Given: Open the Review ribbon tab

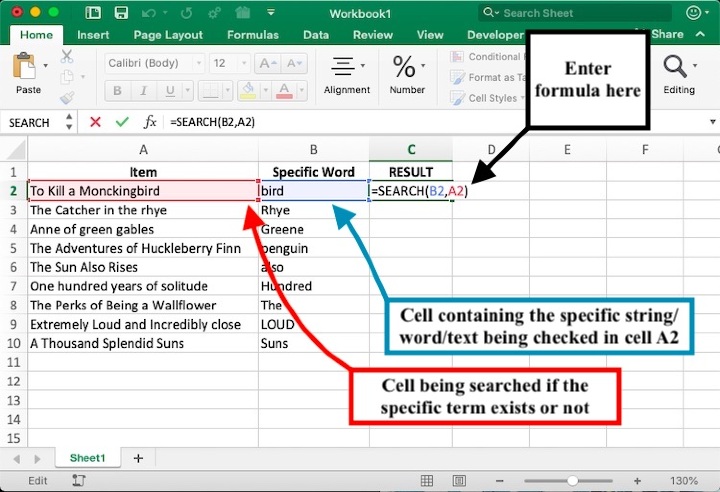Looking at the screenshot, I should [372, 35].
